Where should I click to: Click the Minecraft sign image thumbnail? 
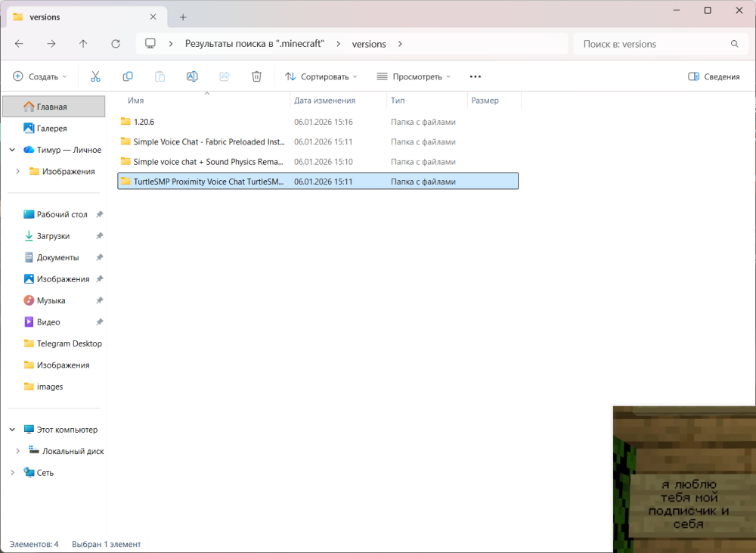click(x=684, y=480)
